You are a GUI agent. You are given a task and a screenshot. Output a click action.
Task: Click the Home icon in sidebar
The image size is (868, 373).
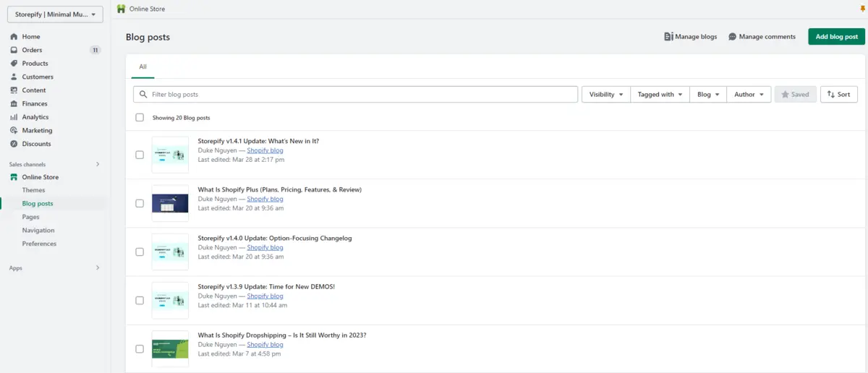pyautogui.click(x=14, y=37)
